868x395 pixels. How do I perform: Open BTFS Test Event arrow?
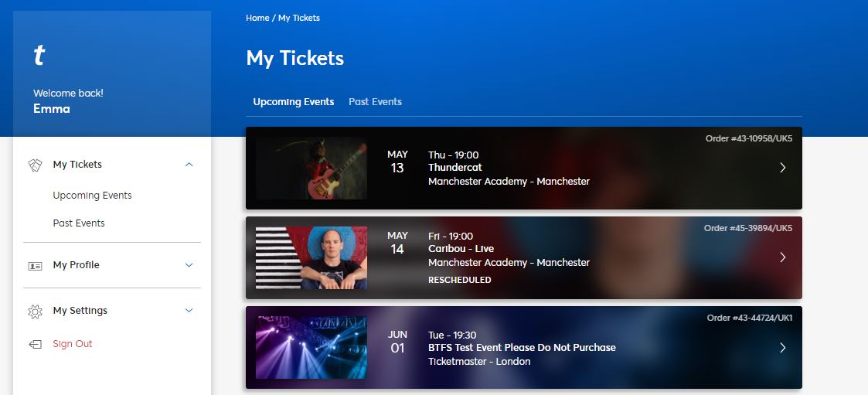(x=782, y=348)
